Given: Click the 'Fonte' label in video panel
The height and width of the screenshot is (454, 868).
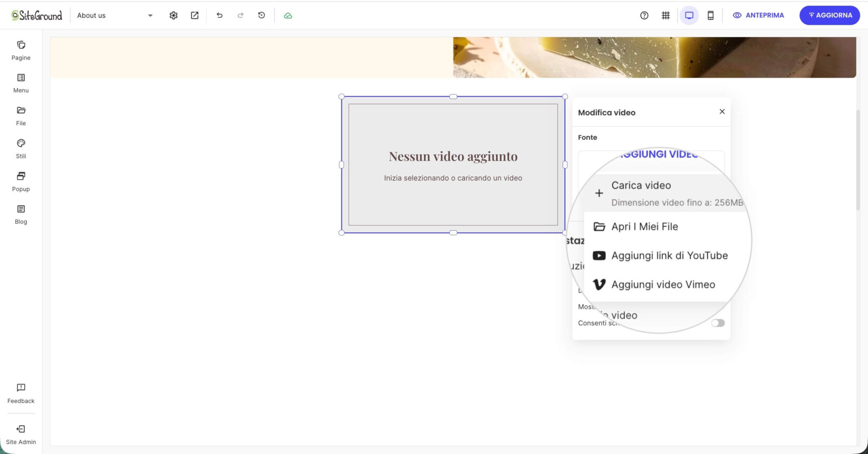Looking at the screenshot, I should pyautogui.click(x=587, y=137).
